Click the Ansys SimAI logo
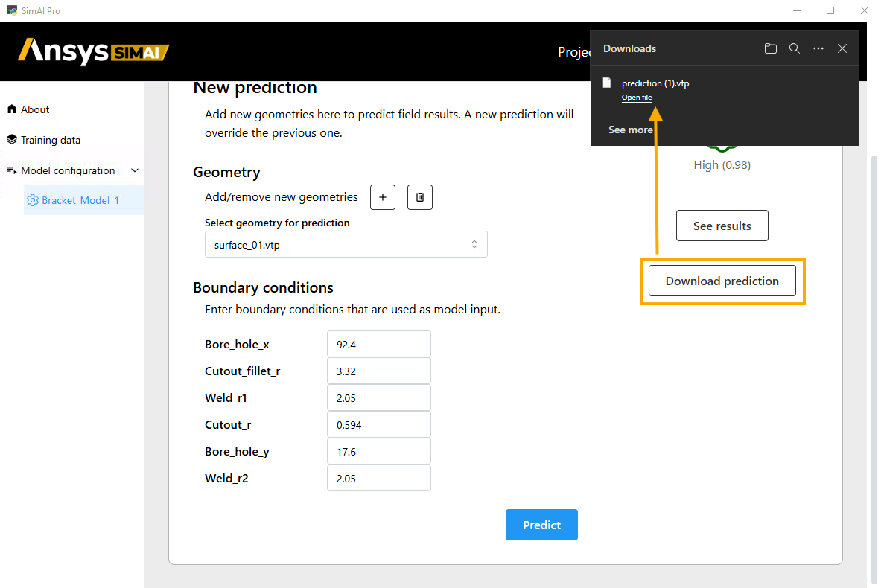Image resolution: width=881 pixels, height=588 pixels. point(94,51)
